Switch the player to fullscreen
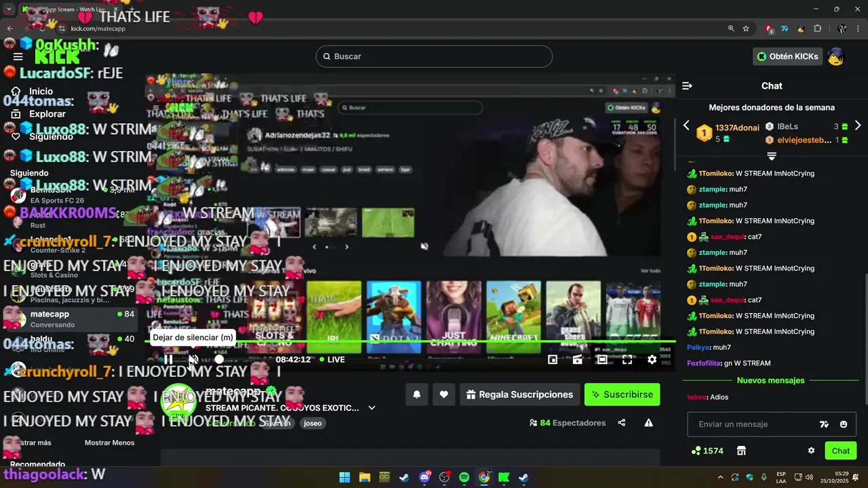 [627, 360]
